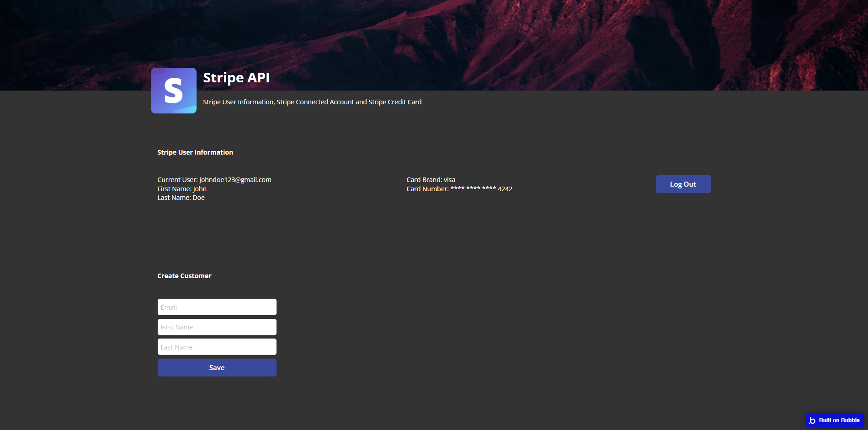Click the Save button

tap(217, 368)
